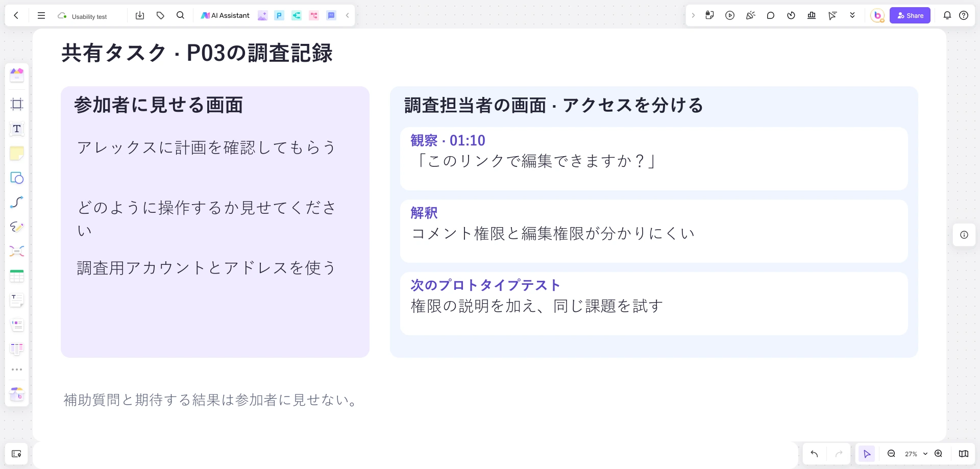This screenshot has width=980, height=469.
Task: Zoom out with the minus magnifier
Action: pyautogui.click(x=891, y=454)
